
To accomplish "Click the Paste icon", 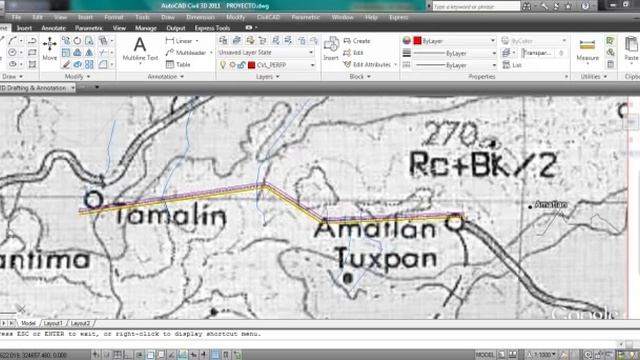I will pyautogui.click(x=631, y=49).
